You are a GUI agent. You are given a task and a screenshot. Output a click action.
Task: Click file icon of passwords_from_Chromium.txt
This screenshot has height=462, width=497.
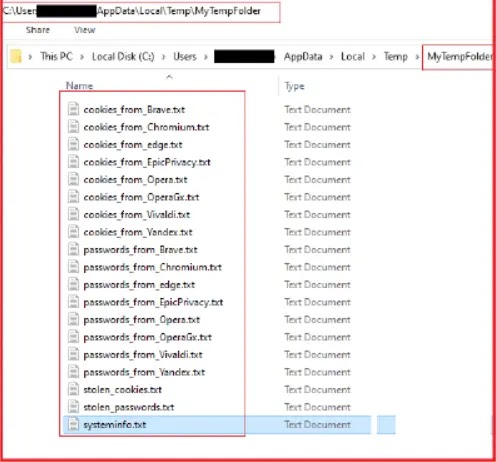(73, 267)
